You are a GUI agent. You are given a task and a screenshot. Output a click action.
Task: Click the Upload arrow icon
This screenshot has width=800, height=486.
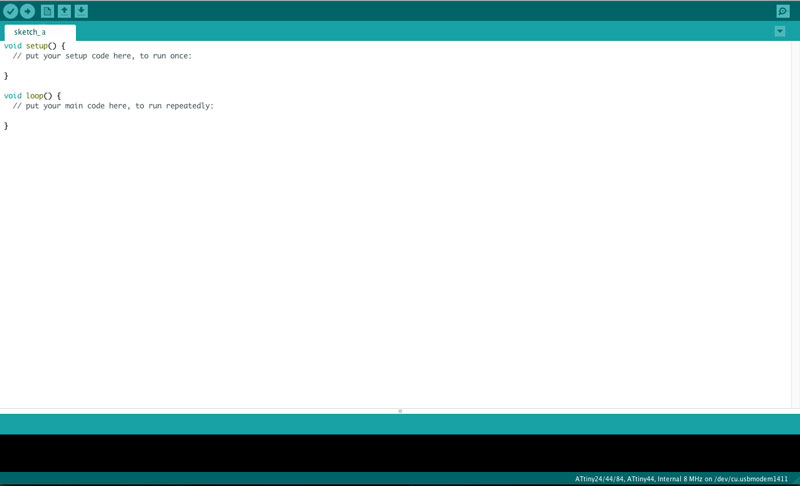[x=28, y=11]
